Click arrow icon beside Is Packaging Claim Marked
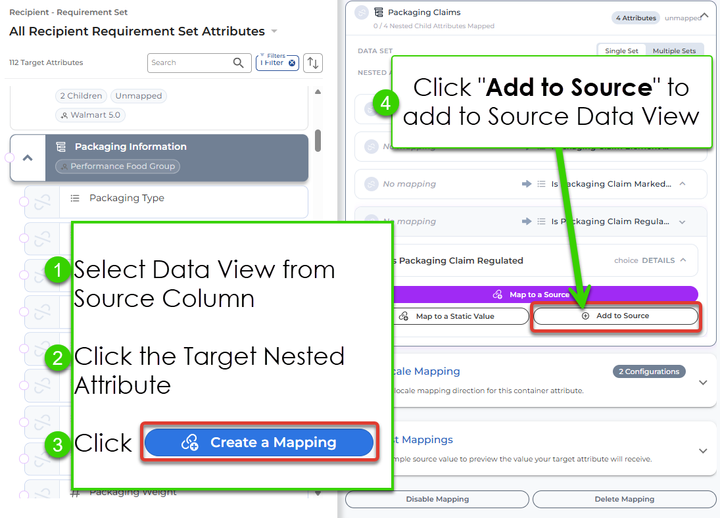The image size is (720, 518). pyautogui.click(x=526, y=184)
